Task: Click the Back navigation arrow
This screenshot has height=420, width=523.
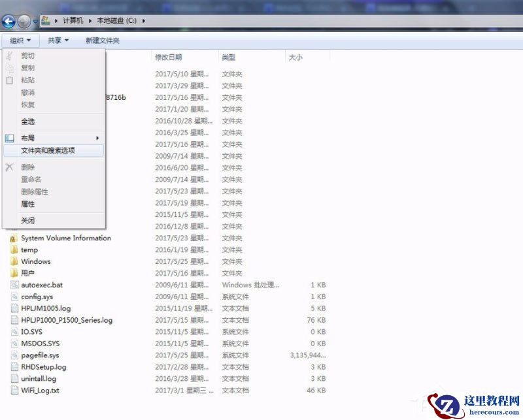Action: pyautogui.click(x=8, y=20)
